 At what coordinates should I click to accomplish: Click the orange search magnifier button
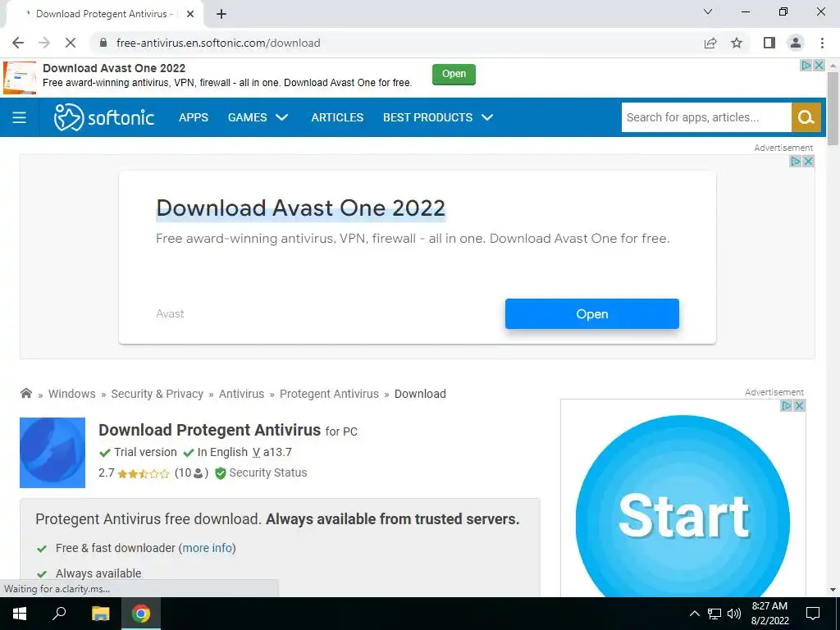[806, 117]
